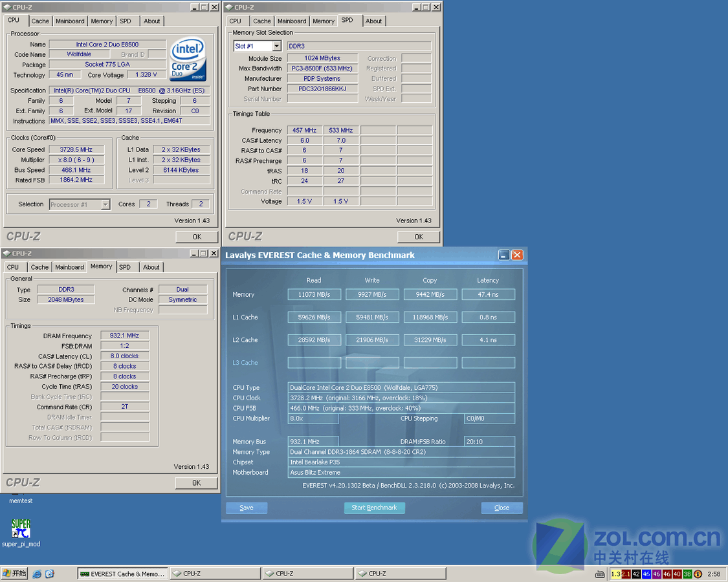Viewport: 728px width, 582px height.
Task: Click the yellow 1.3 tray icon
Action: click(x=615, y=574)
